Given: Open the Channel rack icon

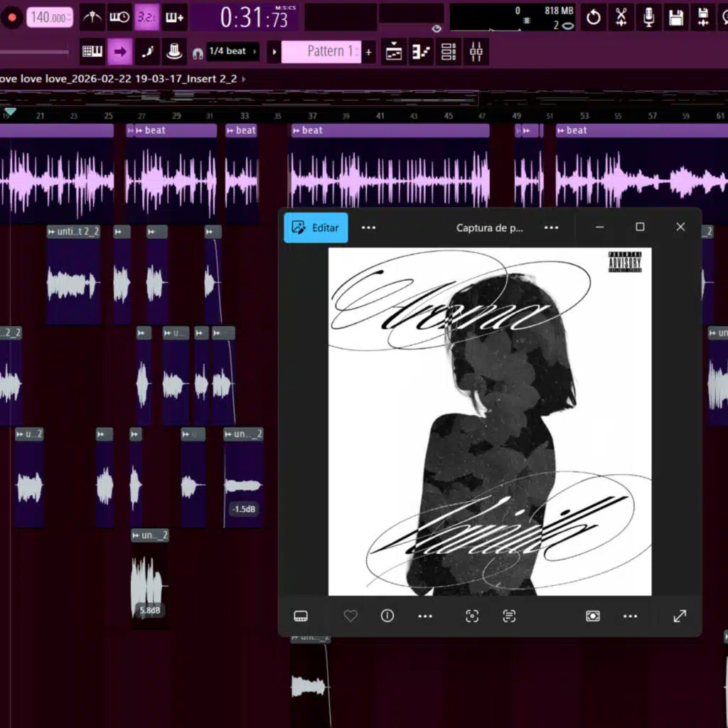Looking at the screenshot, I should click(449, 52).
